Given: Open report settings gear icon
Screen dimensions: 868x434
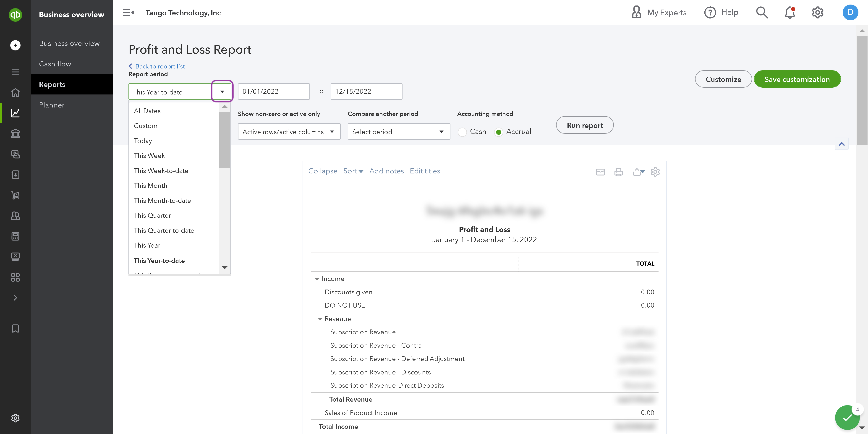Looking at the screenshot, I should pyautogui.click(x=655, y=172).
